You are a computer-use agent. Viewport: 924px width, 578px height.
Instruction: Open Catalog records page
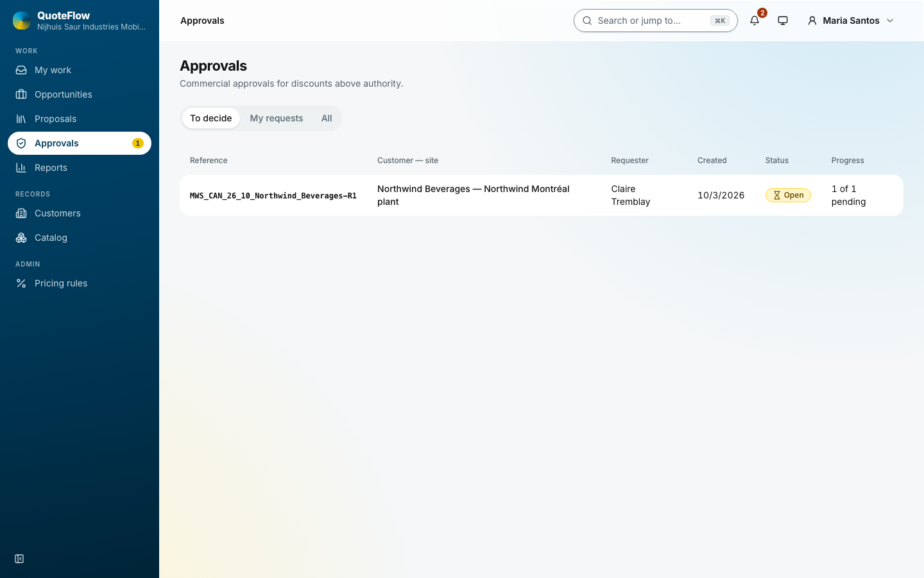coord(80,238)
